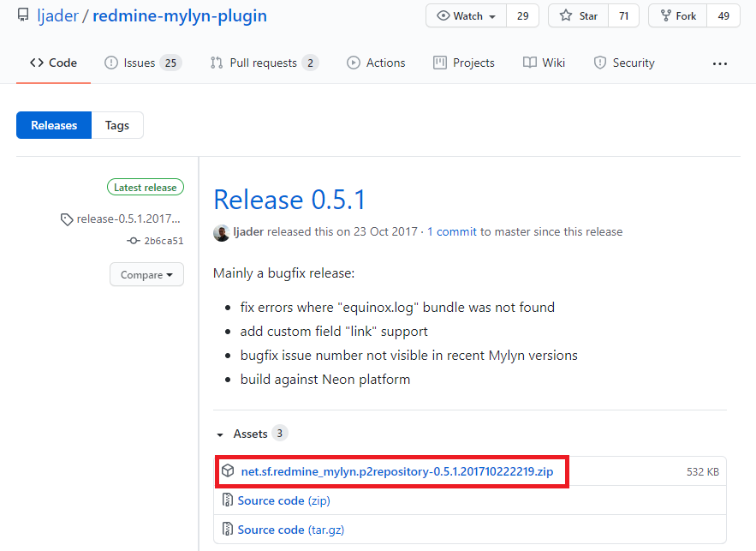
Task: Open the Wiki tab
Action: [544, 63]
